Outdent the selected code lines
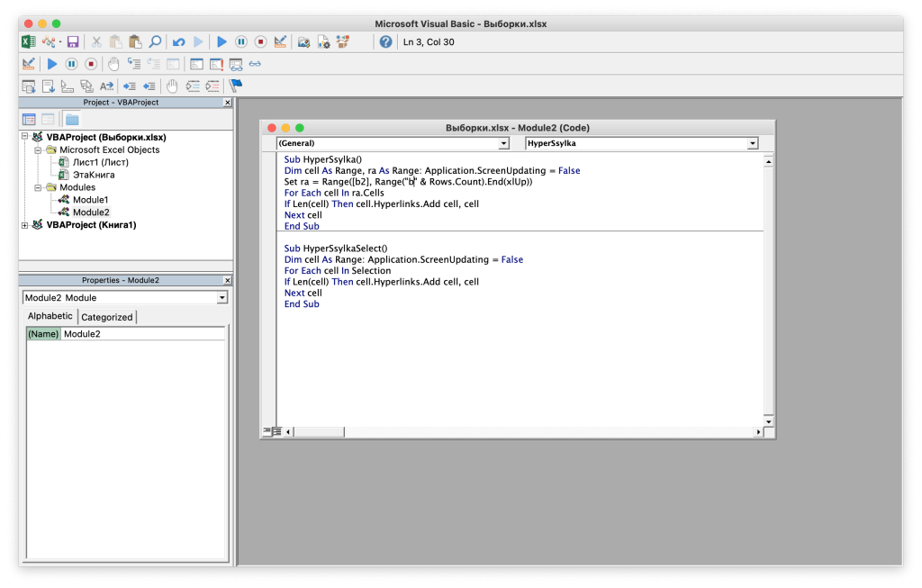This screenshot has width=922, height=588. pos(149,86)
